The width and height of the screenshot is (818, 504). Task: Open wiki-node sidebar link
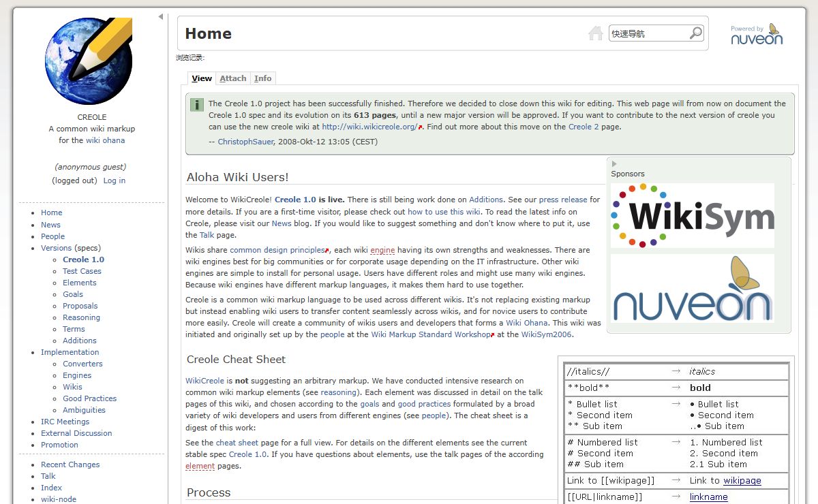(59, 499)
